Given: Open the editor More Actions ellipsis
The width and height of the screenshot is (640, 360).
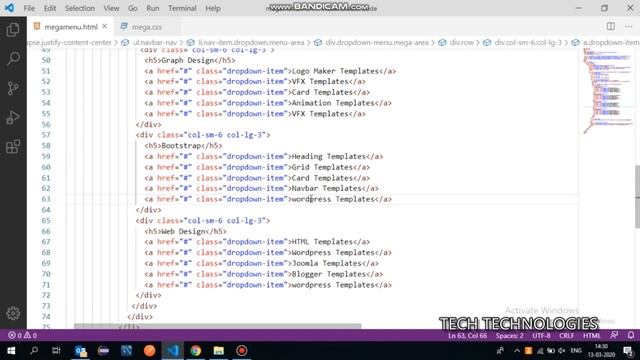Looking at the screenshot, I should pos(628,27).
